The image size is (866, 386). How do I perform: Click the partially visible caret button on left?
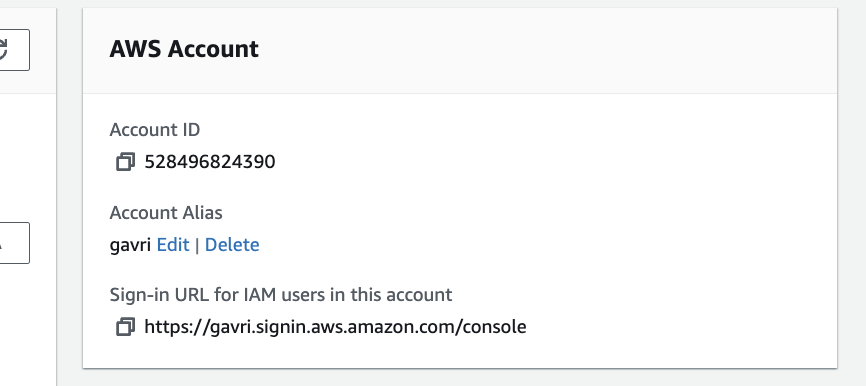pos(12,243)
